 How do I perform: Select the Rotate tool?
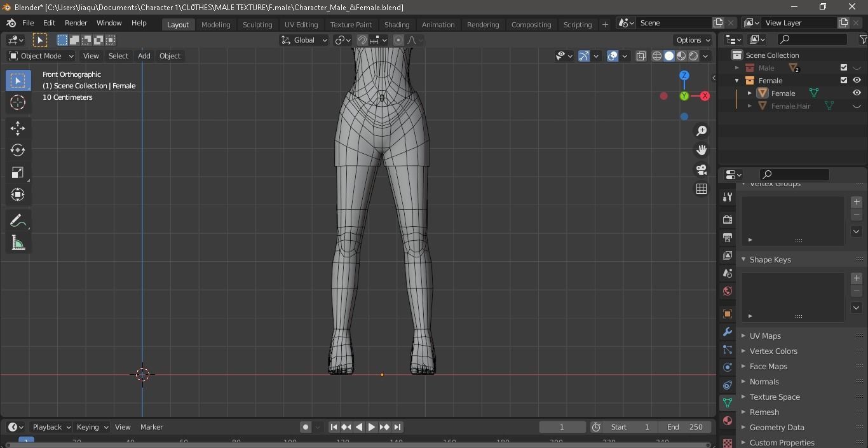coord(18,151)
